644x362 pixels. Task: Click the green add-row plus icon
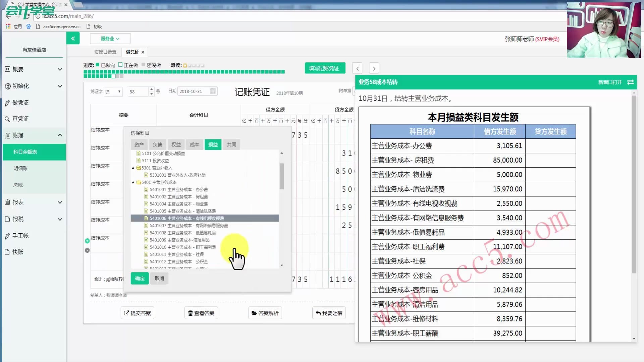point(87,241)
